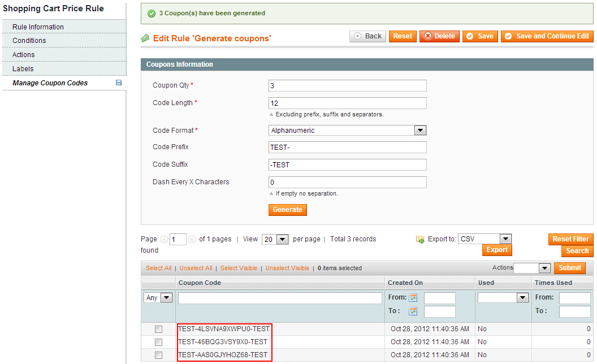Screen dimensions: 597x364
Task: Open the per page View count dropdown
Action: click(x=275, y=240)
